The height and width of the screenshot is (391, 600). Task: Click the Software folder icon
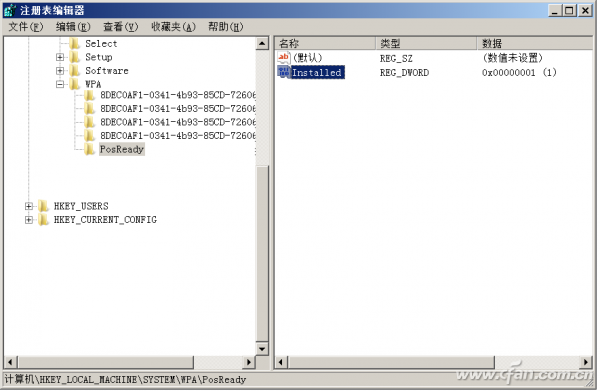75,70
